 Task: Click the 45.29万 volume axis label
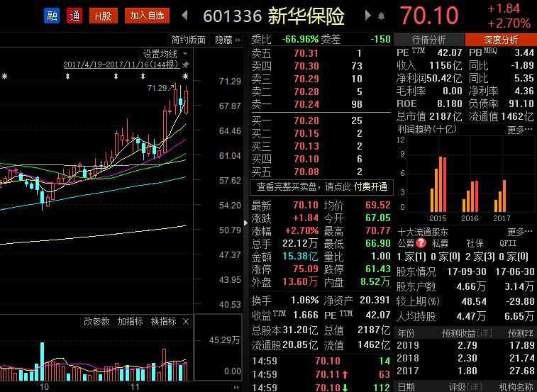[225, 340]
